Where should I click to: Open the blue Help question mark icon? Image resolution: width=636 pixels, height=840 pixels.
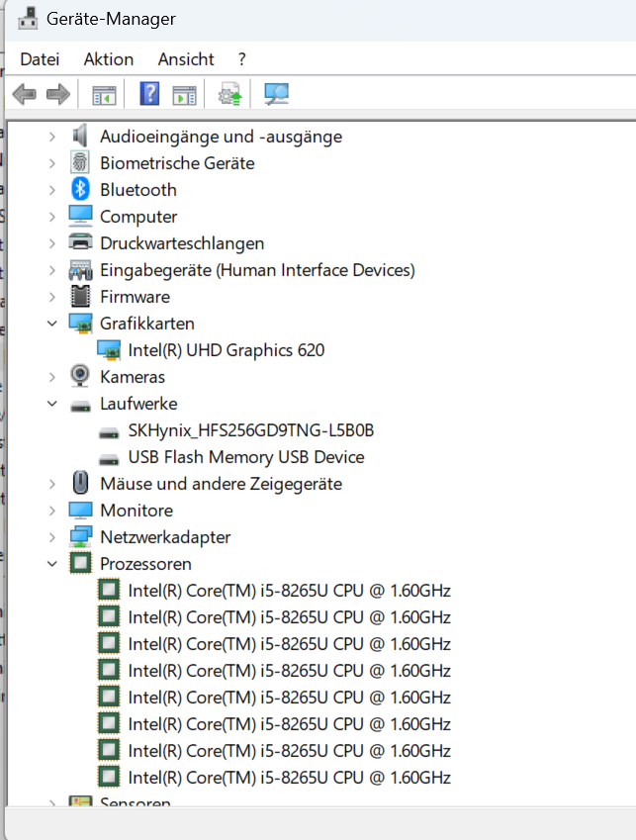pyautogui.click(x=149, y=94)
